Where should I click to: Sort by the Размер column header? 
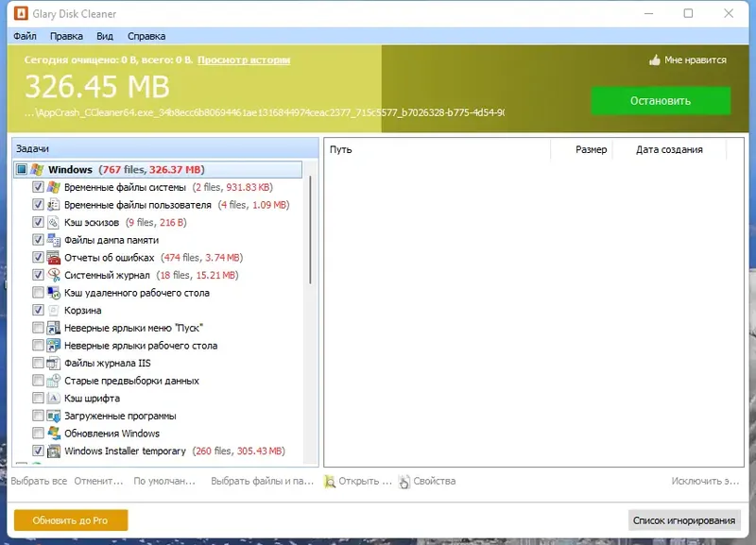tap(581, 149)
